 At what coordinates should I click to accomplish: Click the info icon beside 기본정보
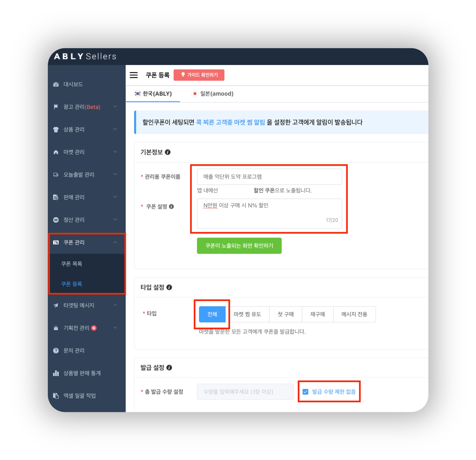click(x=168, y=152)
